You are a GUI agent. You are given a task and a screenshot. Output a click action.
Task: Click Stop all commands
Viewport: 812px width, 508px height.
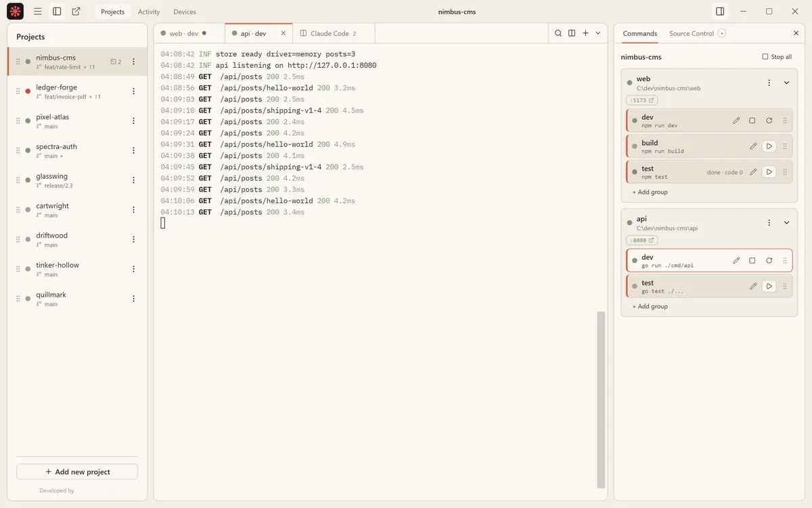point(777,57)
